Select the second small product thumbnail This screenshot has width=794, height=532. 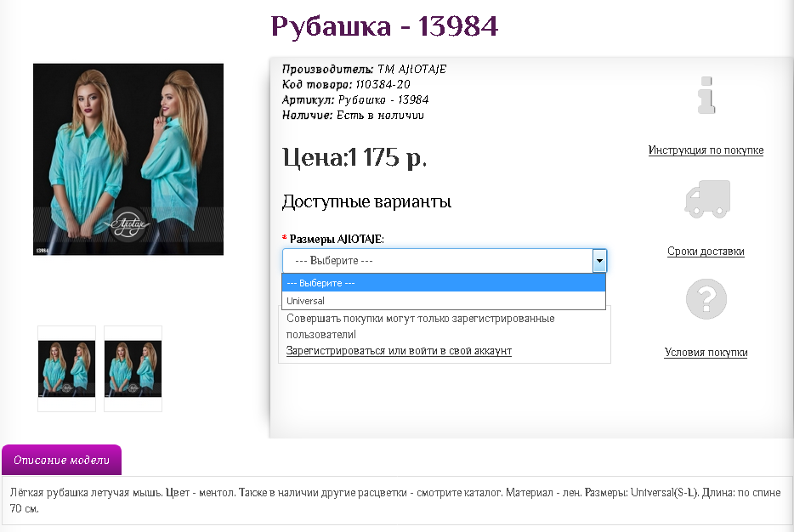tap(133, 369)
